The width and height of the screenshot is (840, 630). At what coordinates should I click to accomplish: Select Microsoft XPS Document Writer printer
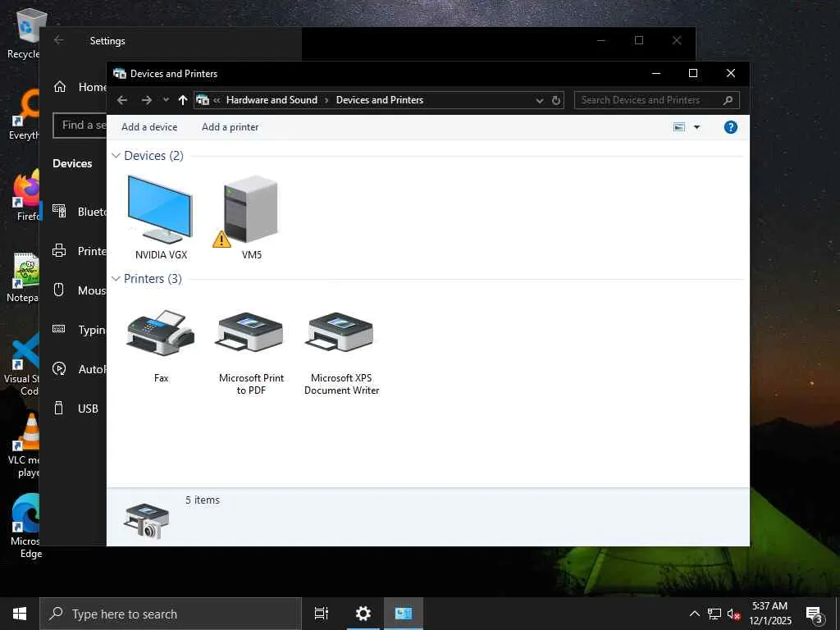coord(341,352)
